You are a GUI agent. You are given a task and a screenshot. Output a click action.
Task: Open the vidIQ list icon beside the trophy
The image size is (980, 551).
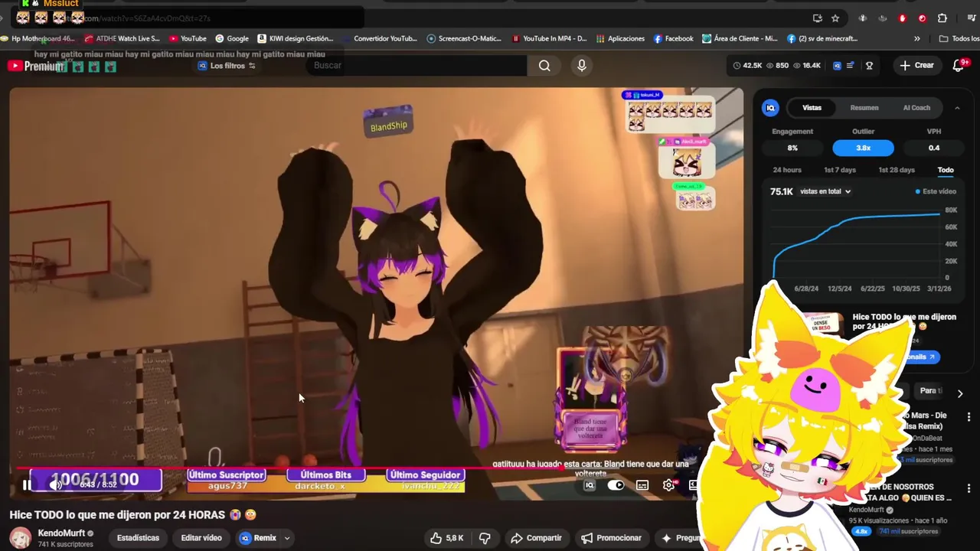pyautogui.click(x=851, y=66)
